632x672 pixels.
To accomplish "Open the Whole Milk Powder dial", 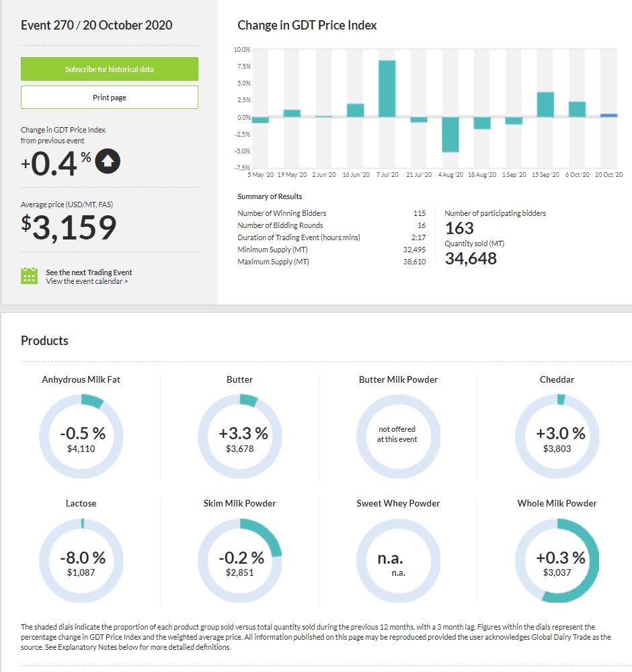I will (x=557, y=560).
